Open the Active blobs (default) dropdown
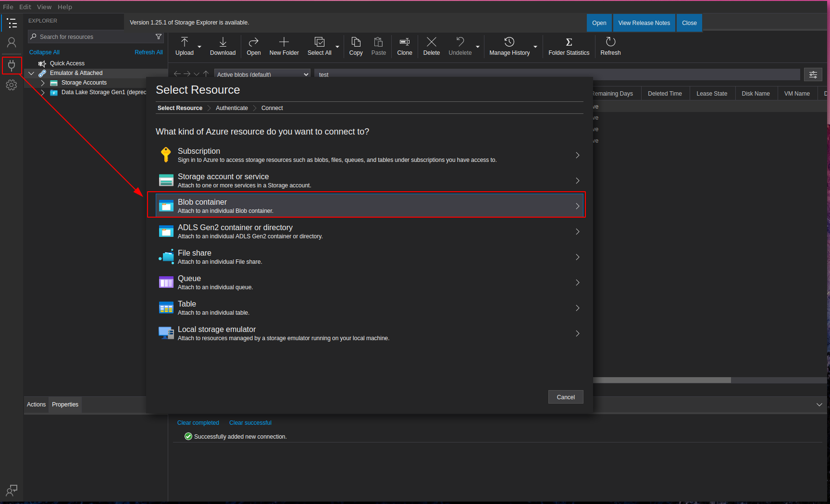 click(262, 74)
